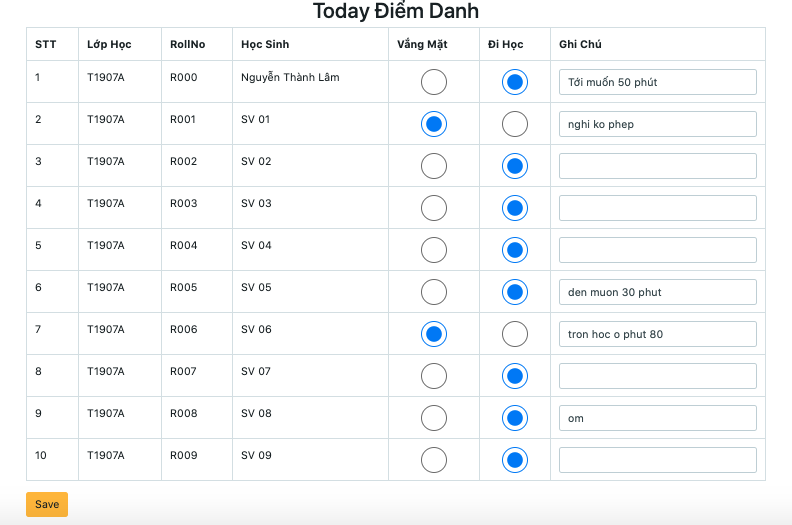This screenshot has height=525, width=792.
Task: Mark Nguyễn Thành Lâm as Vắng Mặt
Action: tap(434, 82)
